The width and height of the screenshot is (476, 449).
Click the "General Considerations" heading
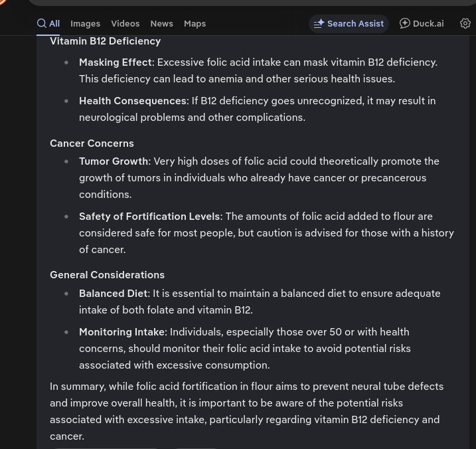tap(107, 275)
